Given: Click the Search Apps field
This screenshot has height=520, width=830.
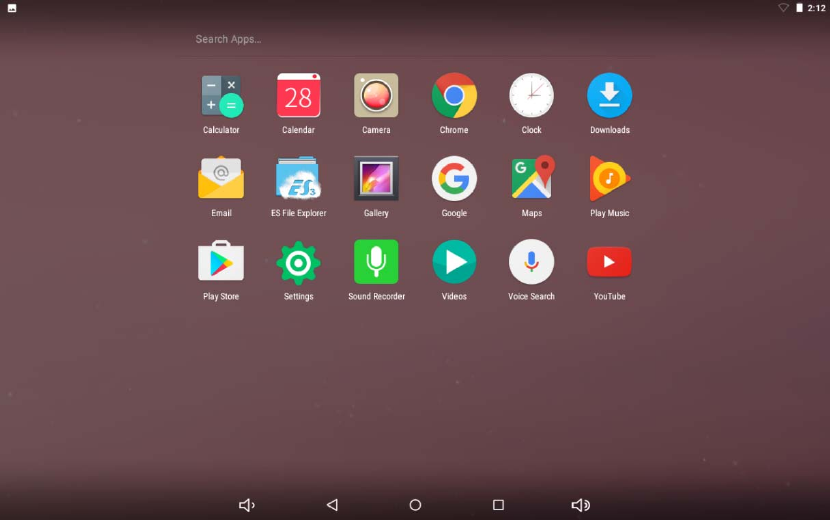Looking at the screenshot, I should 415,39.
